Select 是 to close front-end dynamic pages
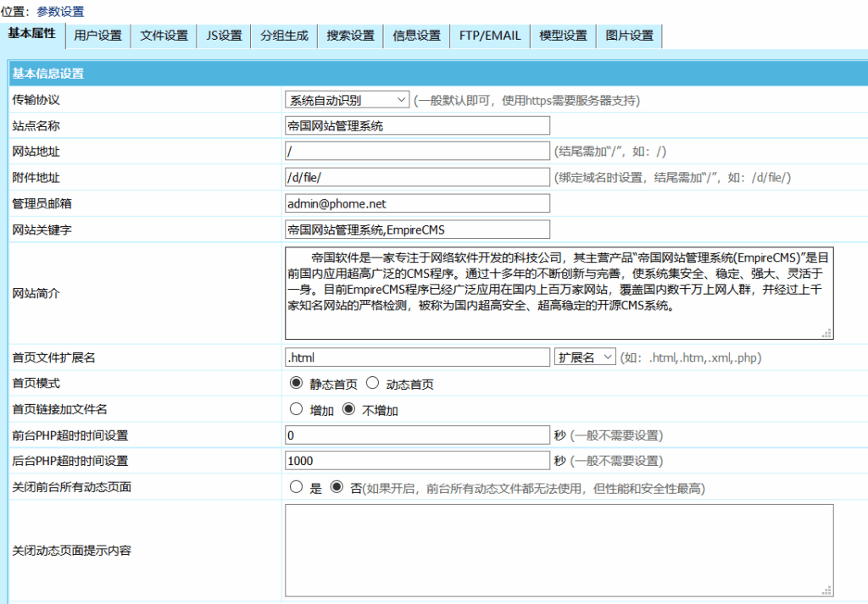This screenshot has width=868, height=604. (x=296, y=487)
